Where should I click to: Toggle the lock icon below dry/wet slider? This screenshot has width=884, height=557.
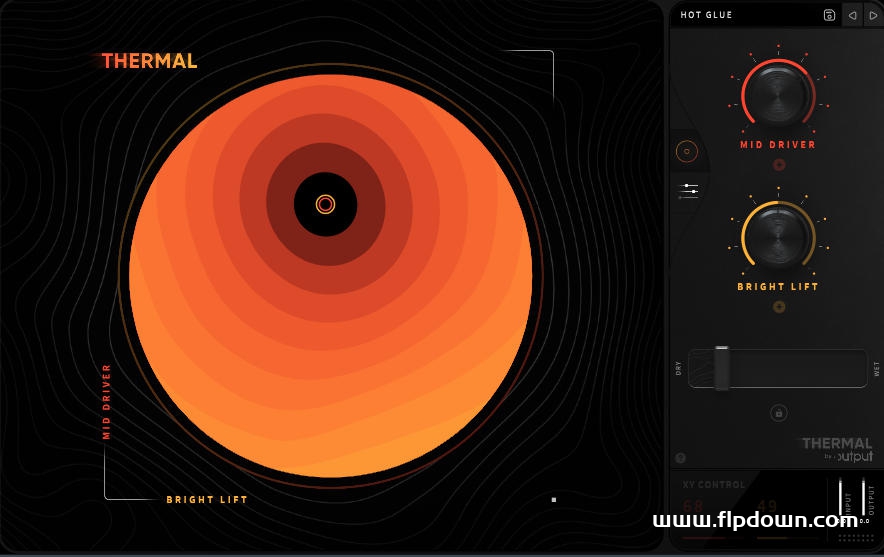(x=779, y=413)
